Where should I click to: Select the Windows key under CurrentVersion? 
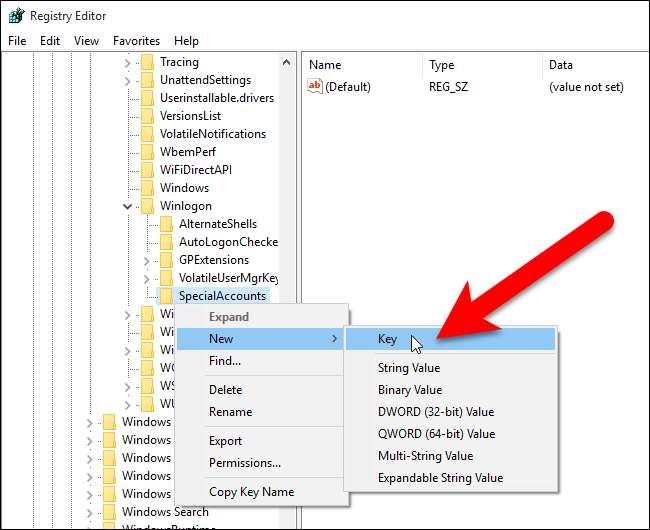tap(184, 188)
